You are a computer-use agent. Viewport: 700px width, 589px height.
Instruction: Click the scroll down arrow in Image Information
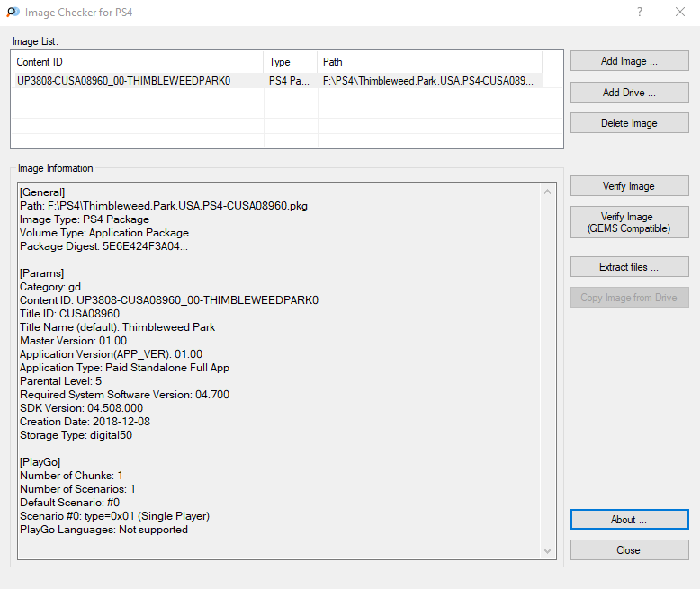click(x=547, y=551)
